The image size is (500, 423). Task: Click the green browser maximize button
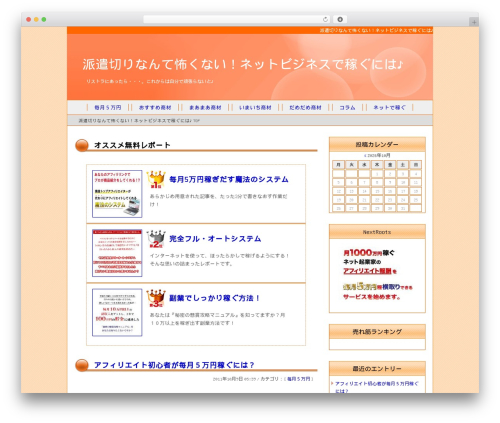[44, 19]
